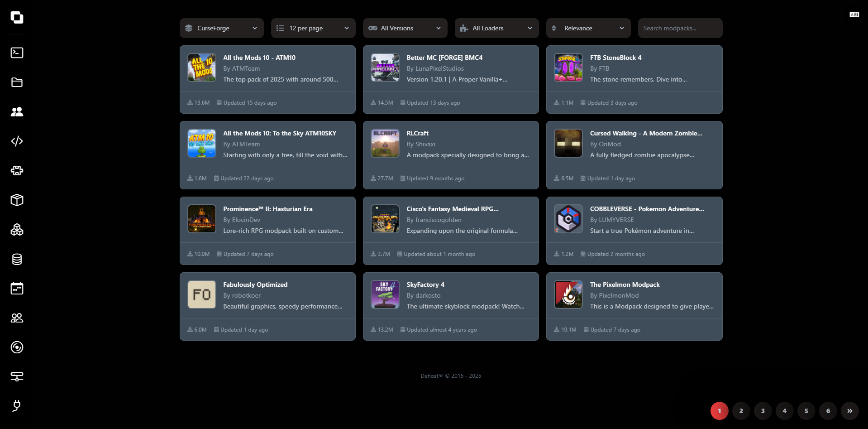
Task: Click the power plug icon in sidebar
Action: coord(17,406)
